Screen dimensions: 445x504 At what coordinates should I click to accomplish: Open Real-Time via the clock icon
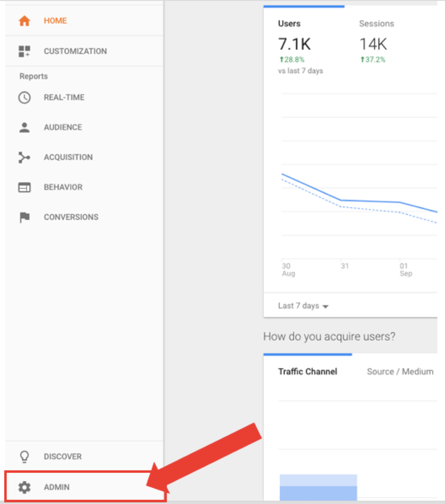tap(24, 97)
